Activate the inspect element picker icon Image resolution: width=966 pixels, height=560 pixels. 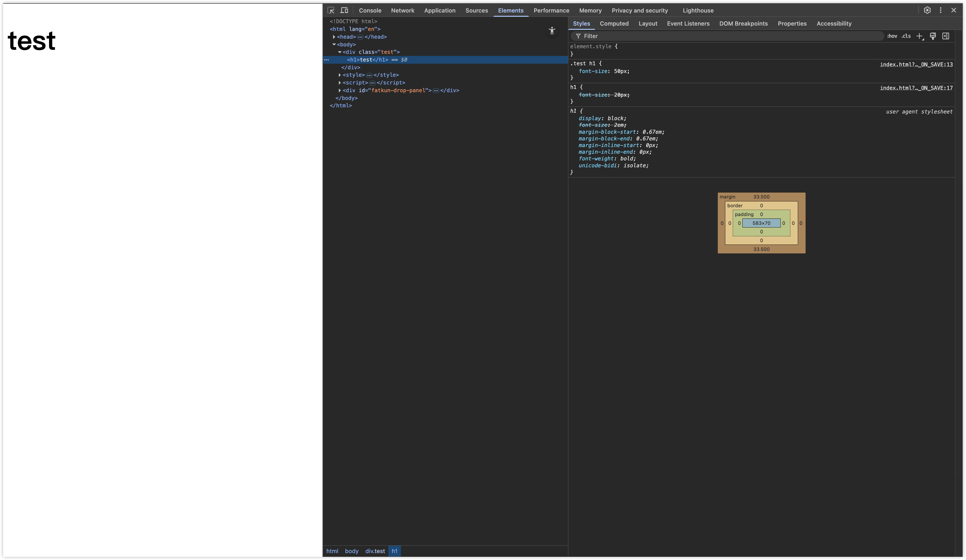(x=331, y=10)
